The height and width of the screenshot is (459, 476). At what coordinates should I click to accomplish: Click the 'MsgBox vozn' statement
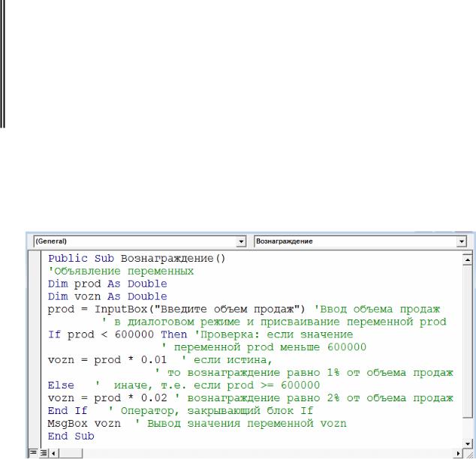pyautogui.click(x=84, y=423)
